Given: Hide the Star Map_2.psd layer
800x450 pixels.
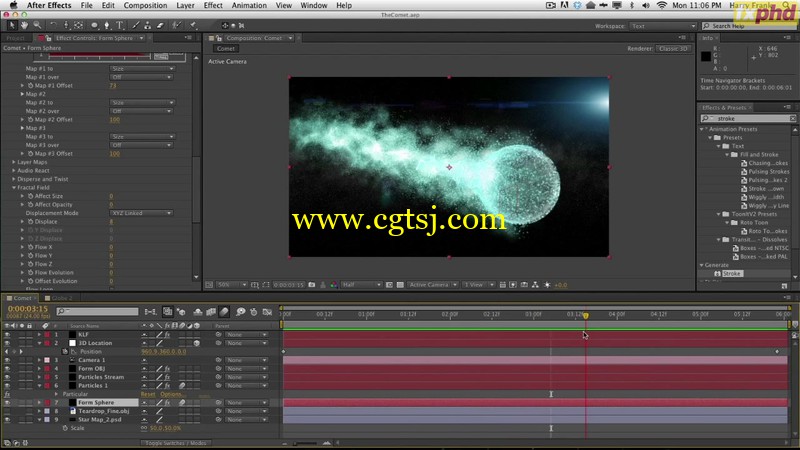Looking at the screenshot, I should tap(7, 419).
